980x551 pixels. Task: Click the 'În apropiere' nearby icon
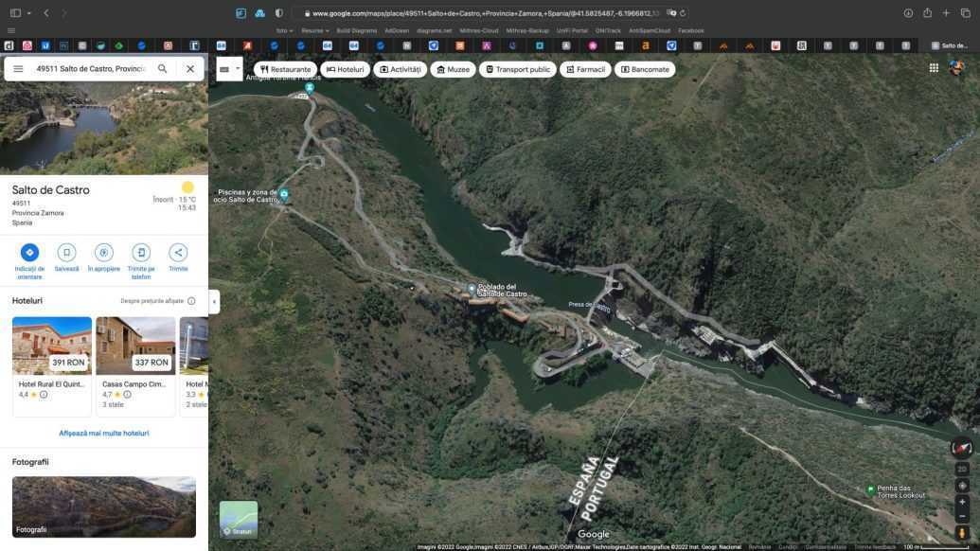tap(104, 253)
